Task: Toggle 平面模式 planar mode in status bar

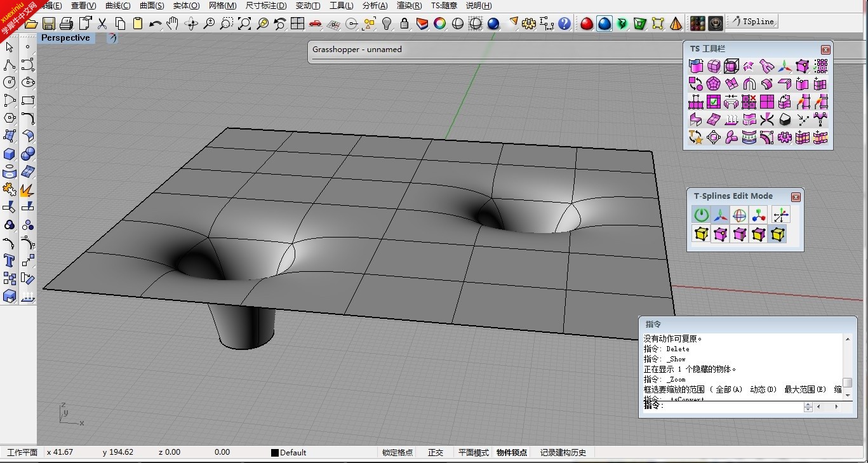Action: pyautogui.click(x=474, y=453)
